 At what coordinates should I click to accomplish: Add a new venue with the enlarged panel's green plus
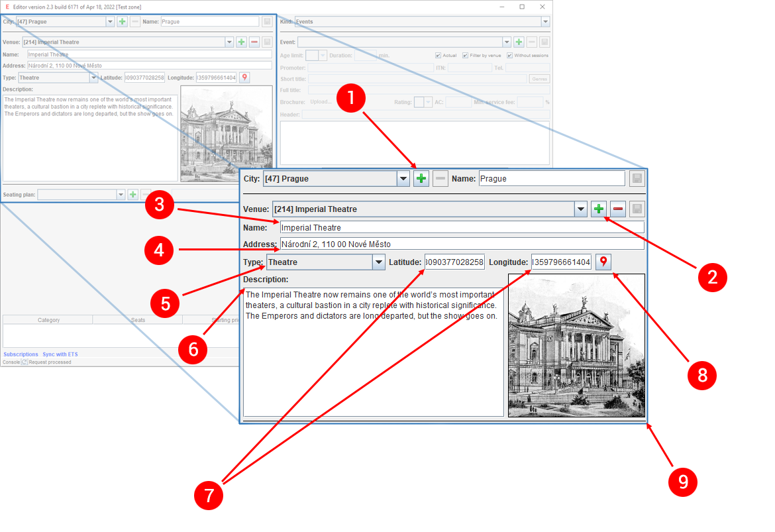[x=599, y=209]
